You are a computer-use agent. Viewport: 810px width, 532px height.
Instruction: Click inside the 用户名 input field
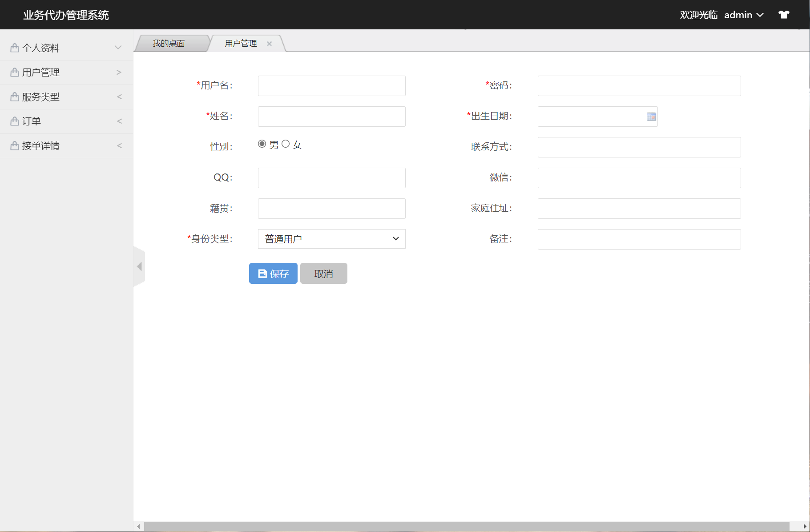tap(331, 85)
